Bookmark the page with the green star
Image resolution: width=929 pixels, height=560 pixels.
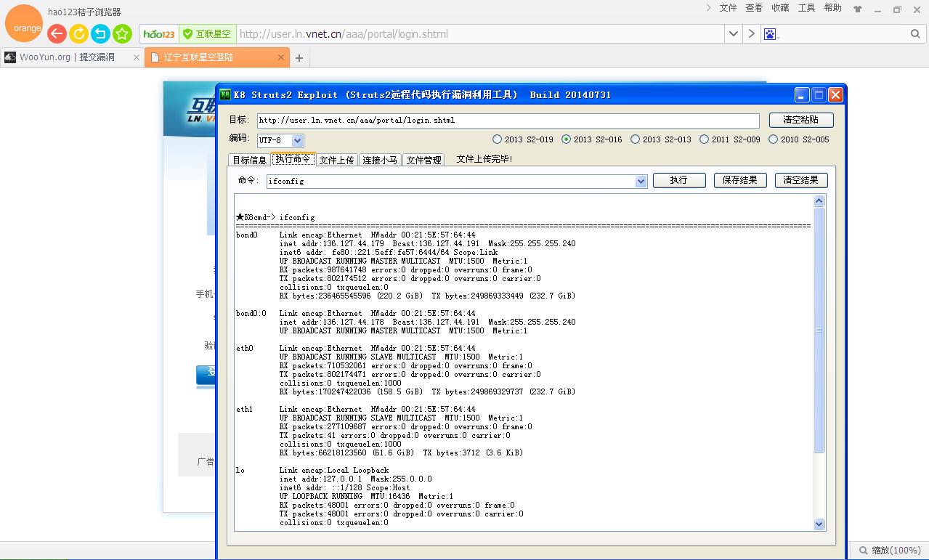(122, 33)
